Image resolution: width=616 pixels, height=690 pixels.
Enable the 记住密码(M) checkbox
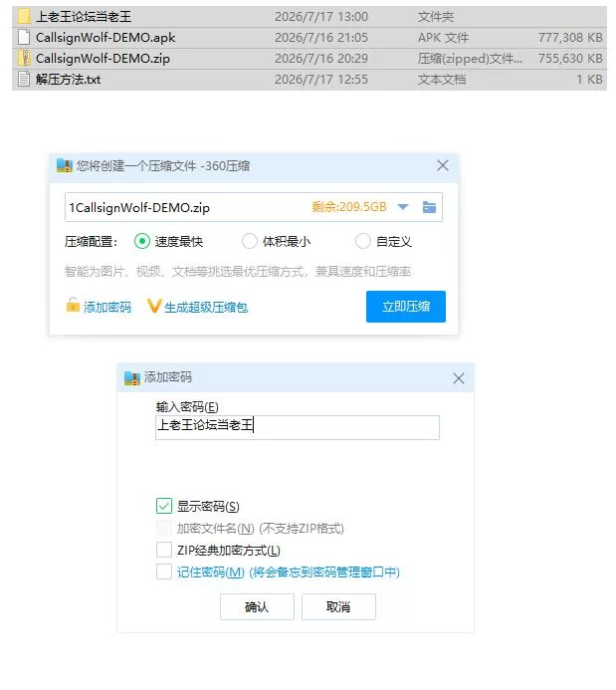pos(164,572)
